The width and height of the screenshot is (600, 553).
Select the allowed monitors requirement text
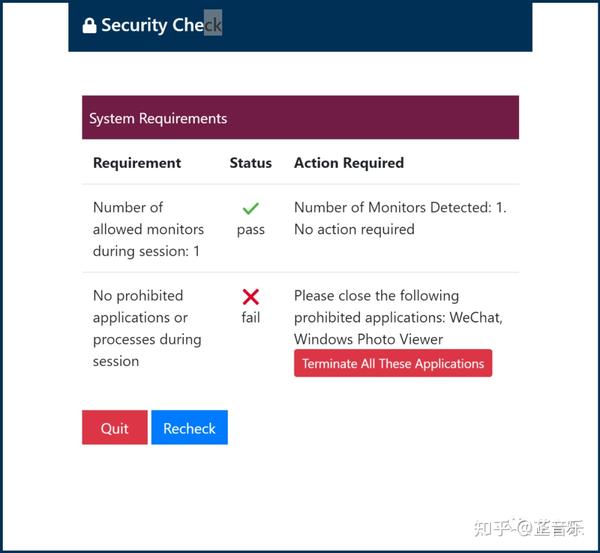pos(147,229)
